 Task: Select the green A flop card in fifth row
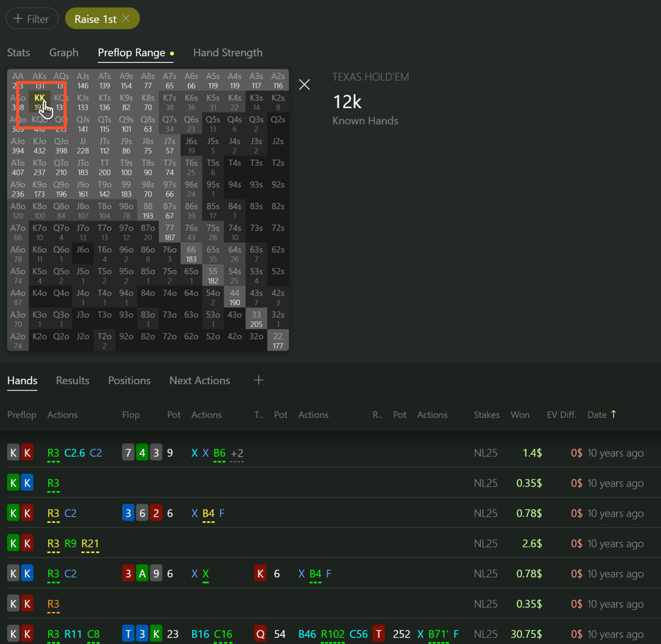tap(142, 573)
